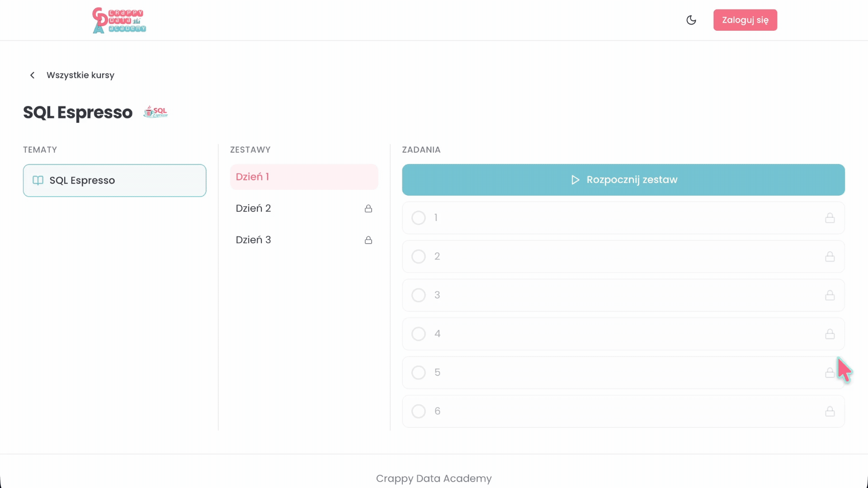Click lock icon beside Dzień 2
The width and height of the screenshot is (868, 488).
point(368,208)
